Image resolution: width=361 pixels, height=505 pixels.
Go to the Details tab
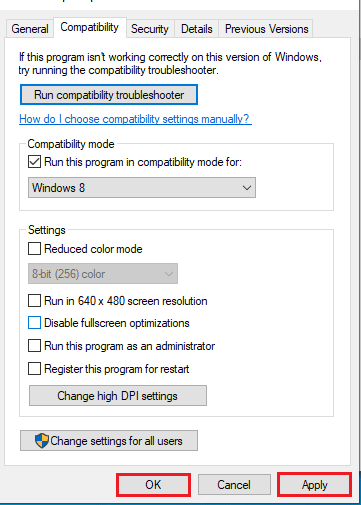pyautogui.click(x=196, y=29)
